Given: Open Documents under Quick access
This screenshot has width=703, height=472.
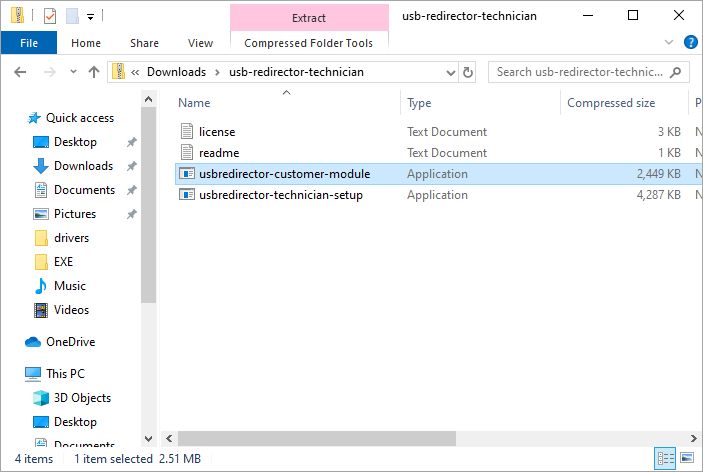Looking at the screenshot, I should click(84, 190).
